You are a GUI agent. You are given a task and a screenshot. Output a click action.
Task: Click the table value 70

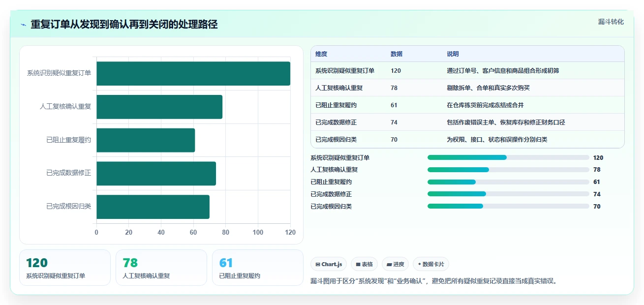point(394,140)
